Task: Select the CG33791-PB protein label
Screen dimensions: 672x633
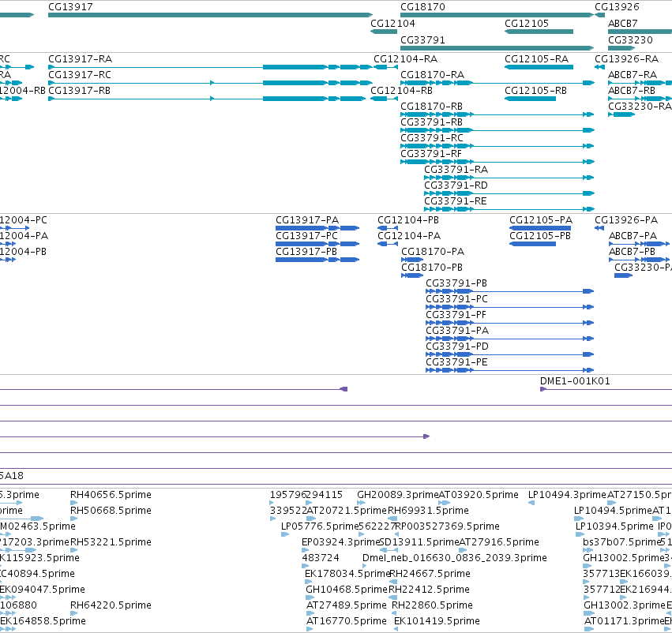Action: [456, 283]
